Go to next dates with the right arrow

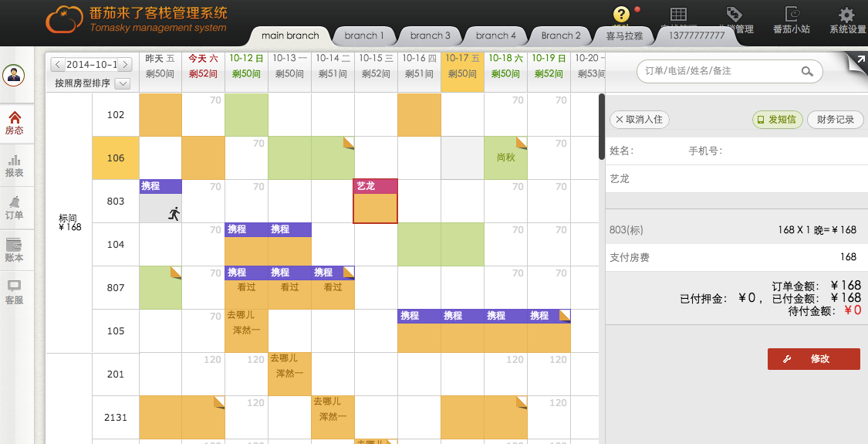pyautogui.click(x=125, y=64)
